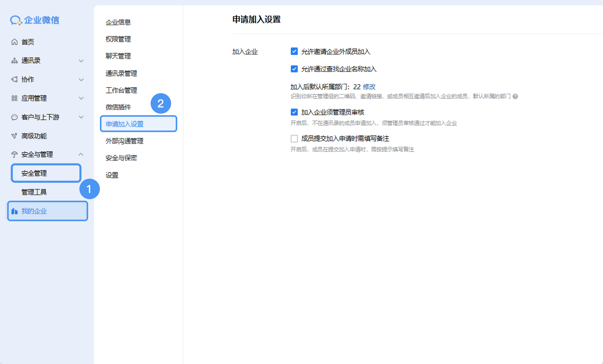Select the 协作 collaboration icon
603x364 pixels.
coord(14,79)
